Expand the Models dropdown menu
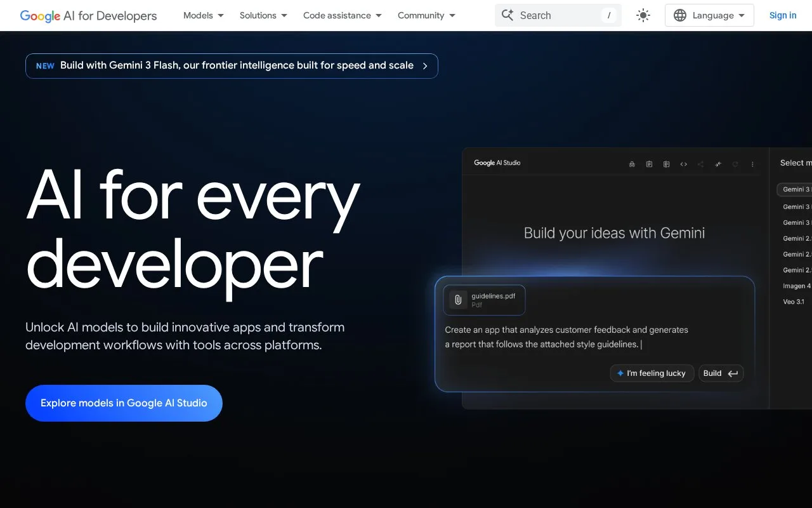This screenshot has width=812, height=508. point(204,15)
